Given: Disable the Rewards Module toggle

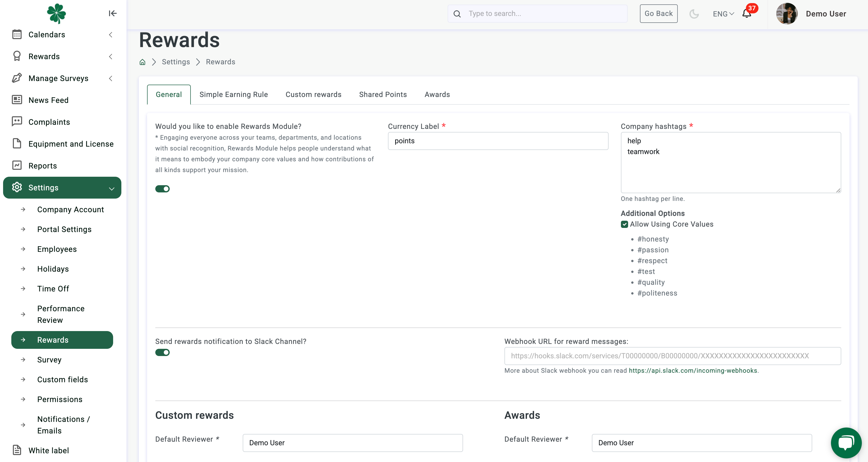Looking at the screenshot, I should pyautogui.click(x=162, y=189).
